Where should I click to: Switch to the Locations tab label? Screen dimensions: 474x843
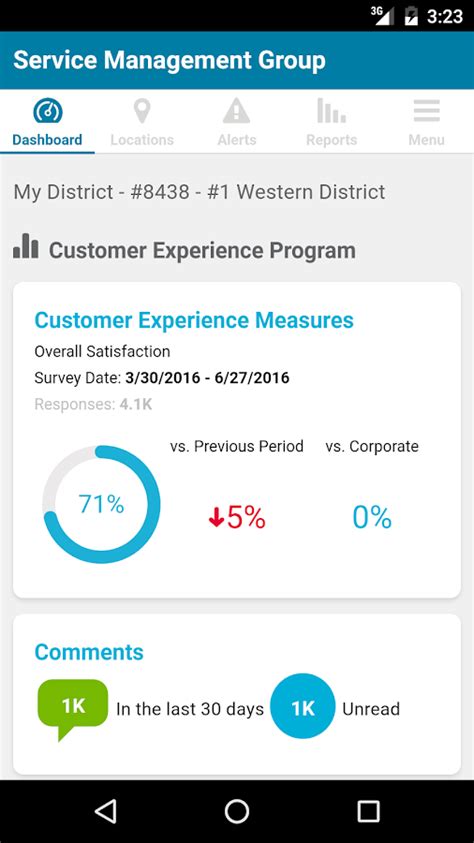(x=142, y=140)
